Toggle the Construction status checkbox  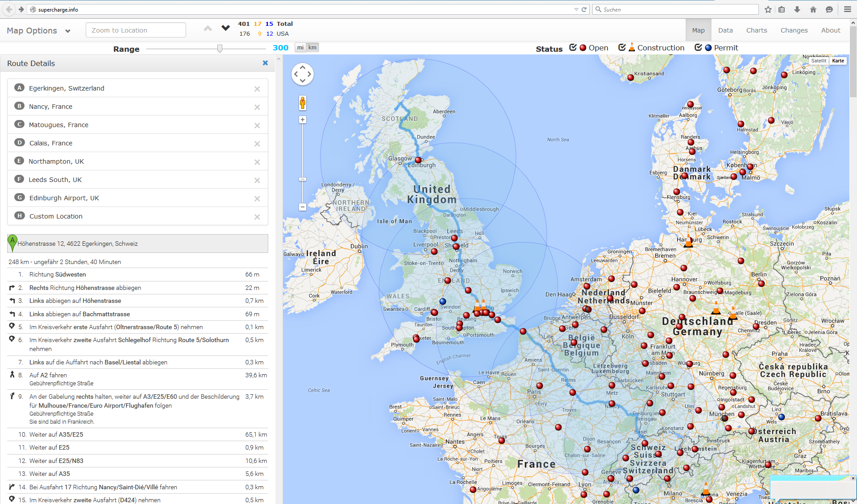click(622, 48)
